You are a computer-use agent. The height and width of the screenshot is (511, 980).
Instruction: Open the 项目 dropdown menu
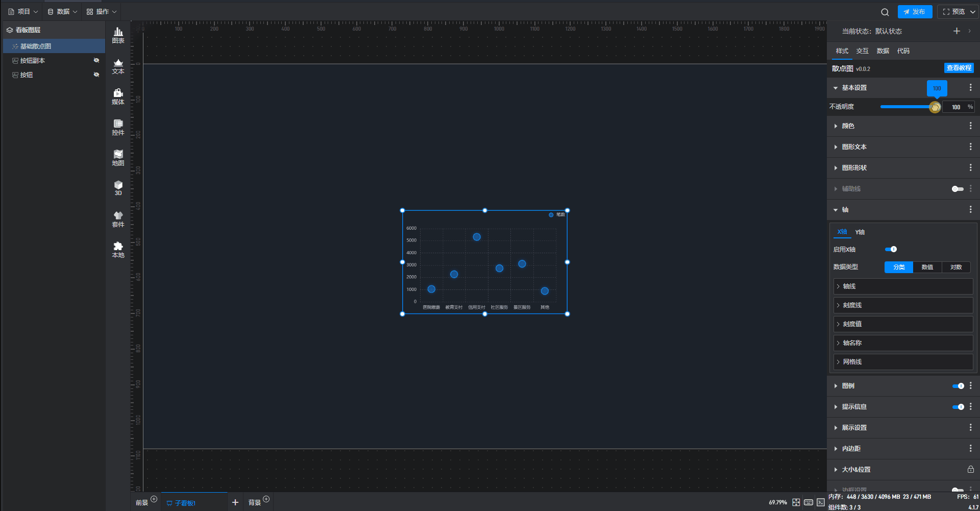[x=23, y=11]
